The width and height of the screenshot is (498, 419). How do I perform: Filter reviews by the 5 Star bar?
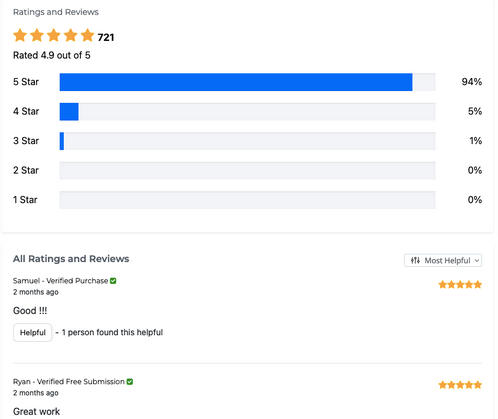(247, 82)
